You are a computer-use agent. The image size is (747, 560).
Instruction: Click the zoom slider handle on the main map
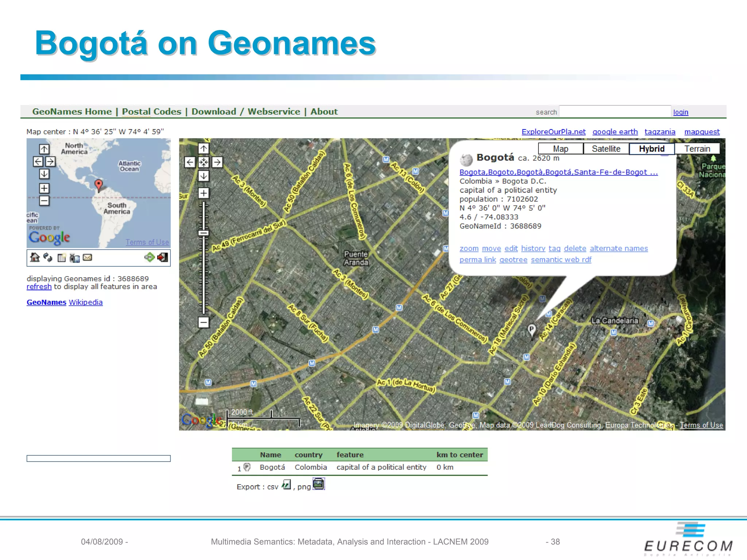[204, 233]
